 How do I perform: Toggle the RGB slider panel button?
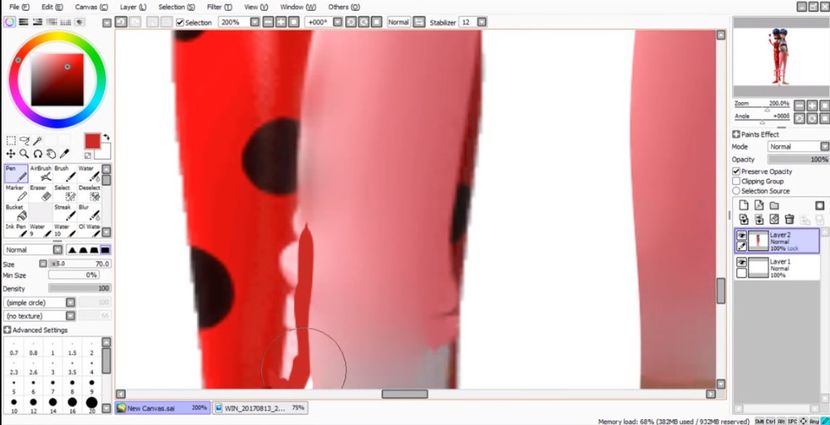tap(24, 22)
